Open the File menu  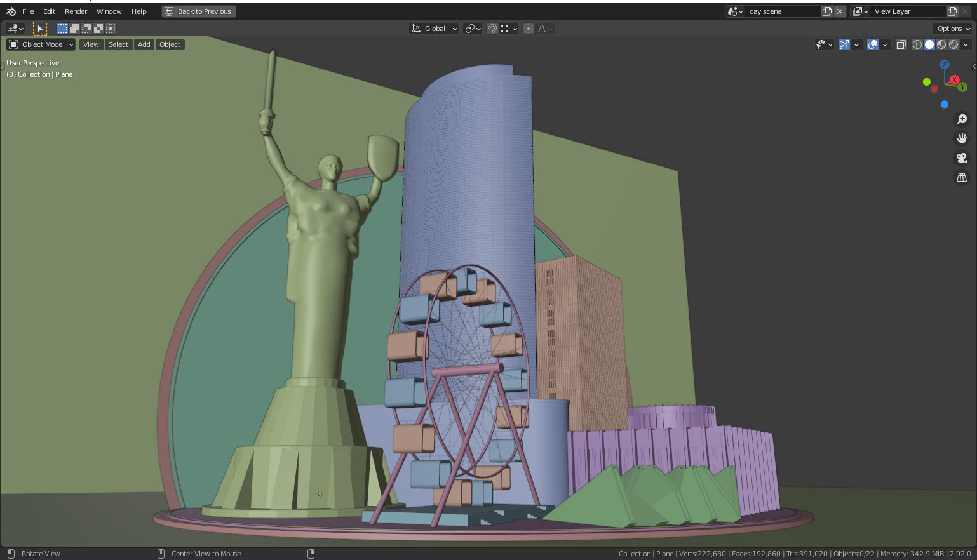[28, 11]
